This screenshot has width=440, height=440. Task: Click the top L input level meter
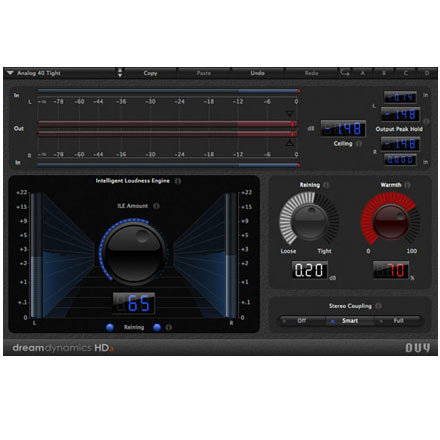click(x=168, y=91)
